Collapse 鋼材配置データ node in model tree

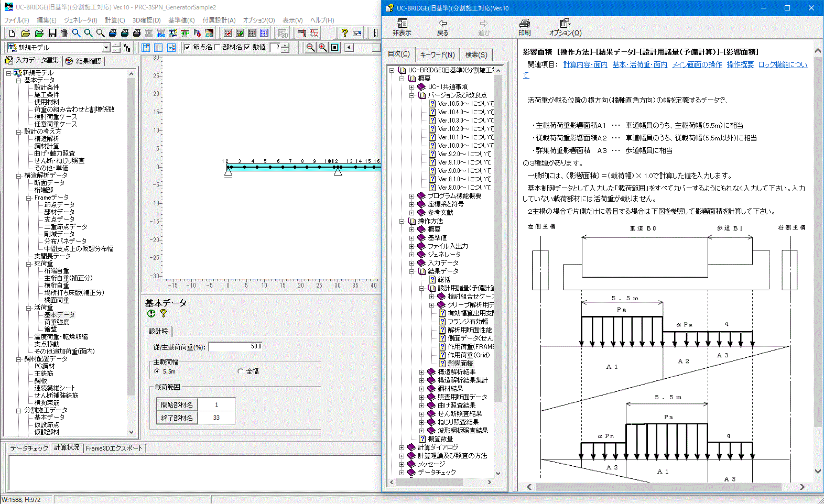coord(19,359)
